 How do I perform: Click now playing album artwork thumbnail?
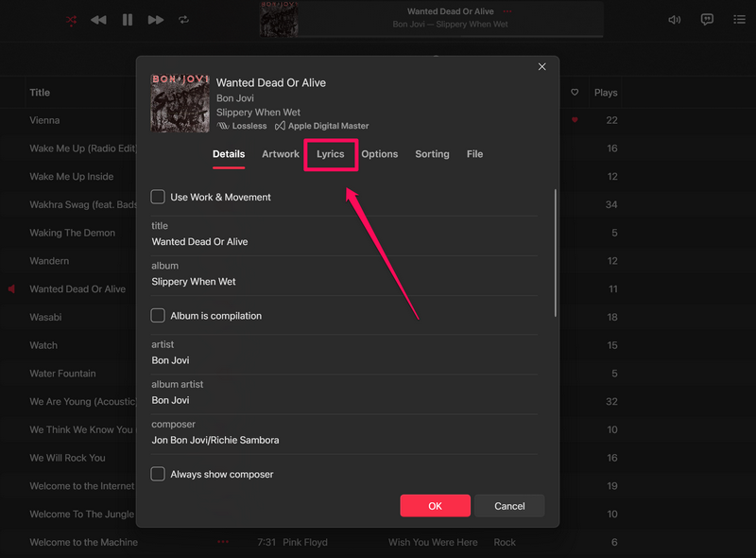coord(279,19)
